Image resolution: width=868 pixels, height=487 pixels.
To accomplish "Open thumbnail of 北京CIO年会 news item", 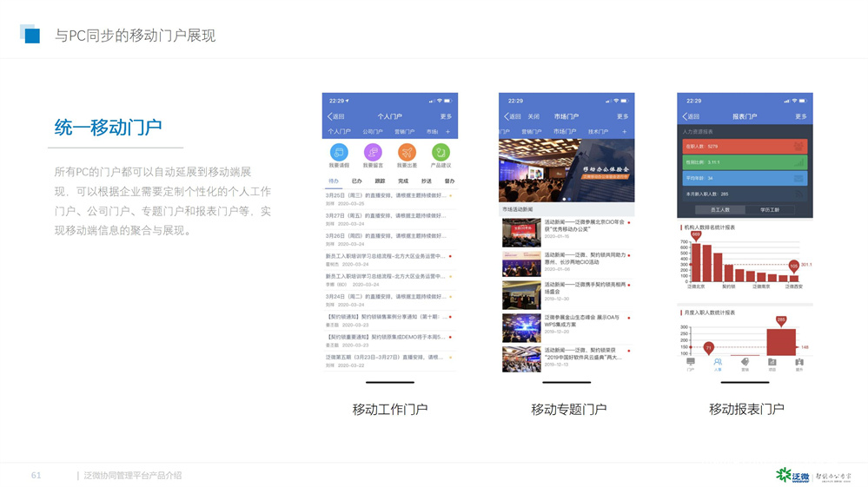I will tap(521, 232).
